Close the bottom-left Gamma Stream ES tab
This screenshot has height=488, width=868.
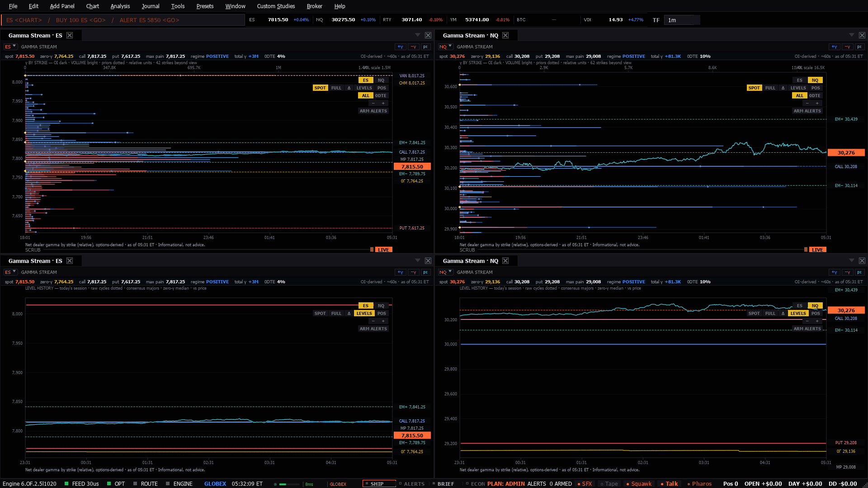tap(70, 261)
